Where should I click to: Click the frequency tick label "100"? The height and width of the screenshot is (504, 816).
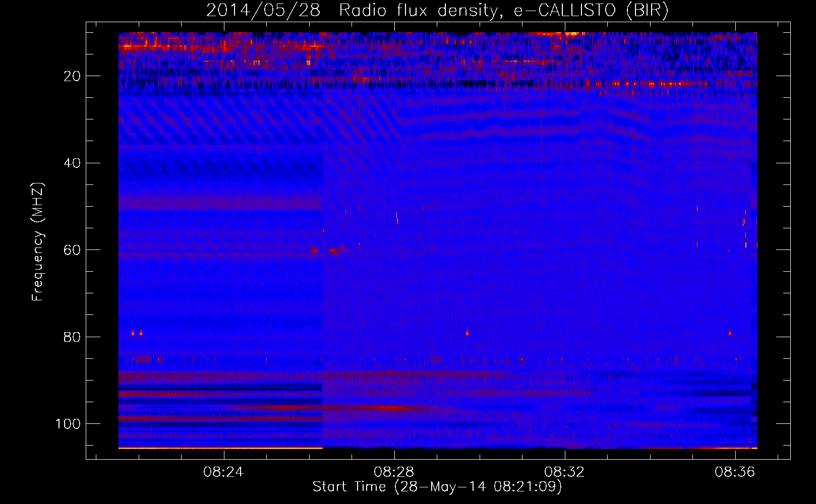pyautogui.click(x=68, y=424)
